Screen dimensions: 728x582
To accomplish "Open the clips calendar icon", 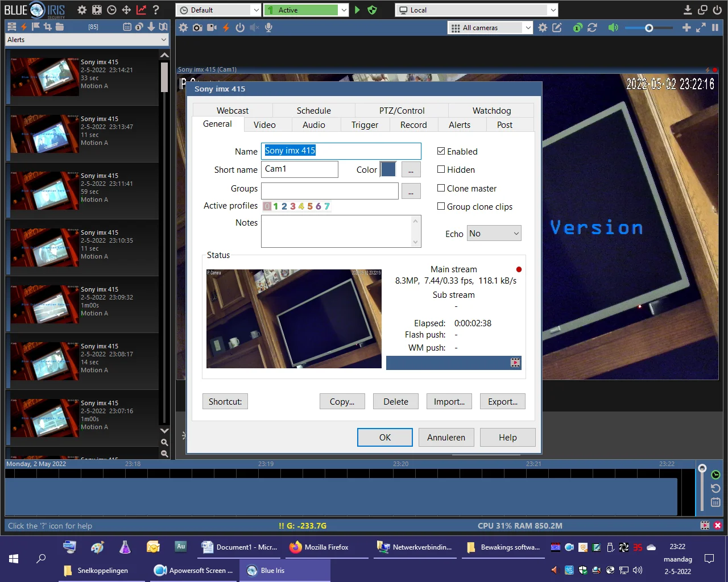I will [127, 27].
